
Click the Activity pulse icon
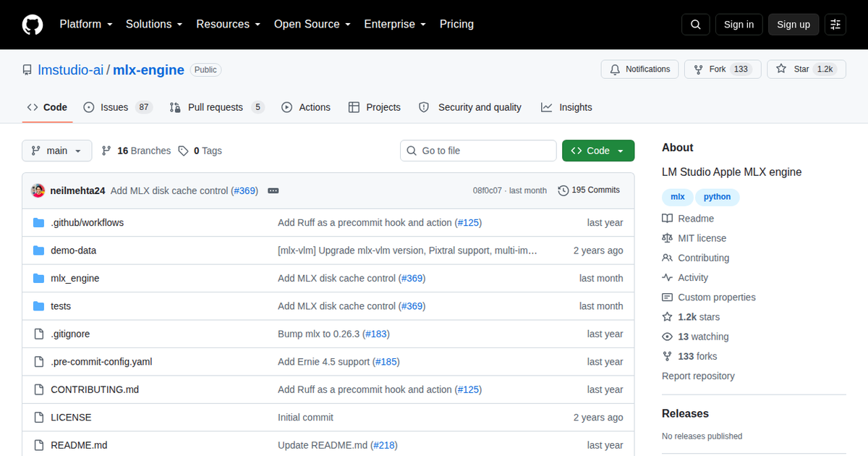[x=667, y=278]
